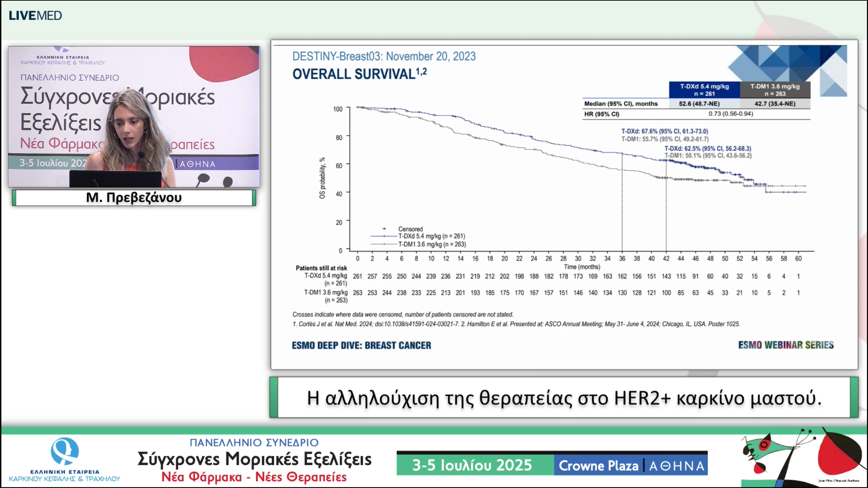The height and width of the screenshot is (488, 868).
Task: Click the 36 month tick on time axis
Action: click(x=622, y=259)
